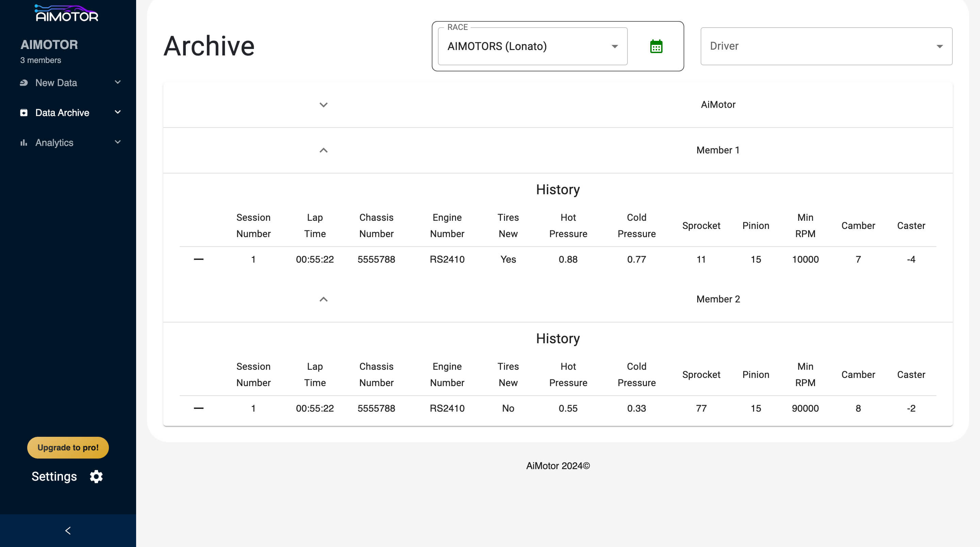Expand the Analytics menu chevron
This screenshot has width=980, height=547.
click(x=117, y=142)
